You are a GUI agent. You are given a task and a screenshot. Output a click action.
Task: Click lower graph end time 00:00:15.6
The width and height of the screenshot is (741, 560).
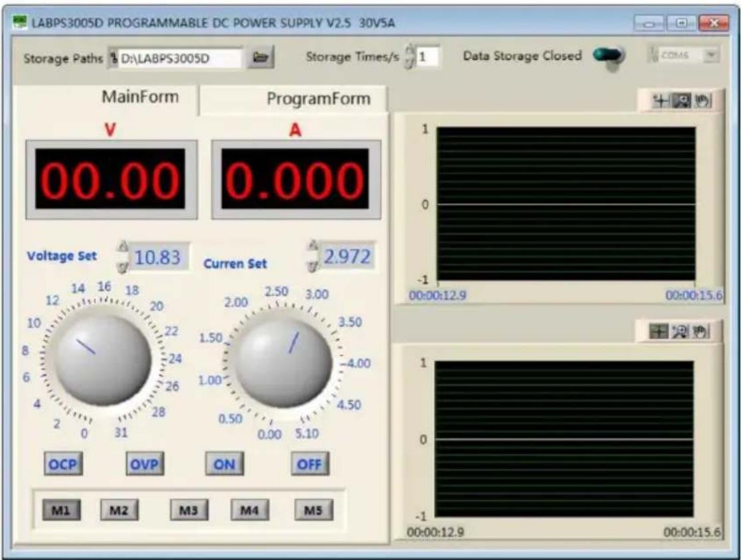point(692,532)
